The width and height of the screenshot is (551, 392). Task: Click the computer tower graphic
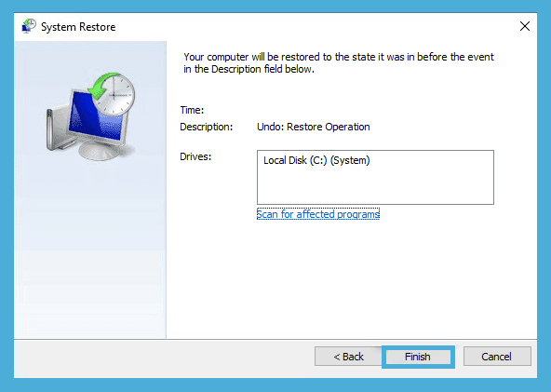click(x=56, y=130)
